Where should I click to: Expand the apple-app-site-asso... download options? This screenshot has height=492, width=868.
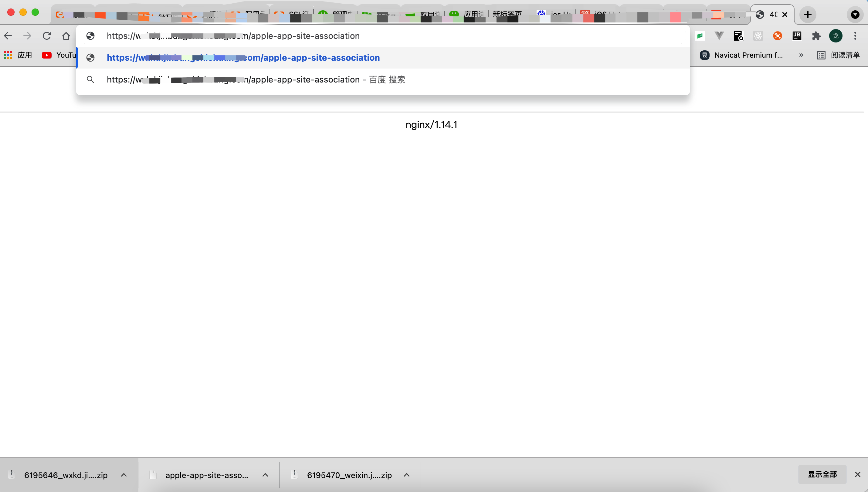pyautogui.click(x=265, y=474)
